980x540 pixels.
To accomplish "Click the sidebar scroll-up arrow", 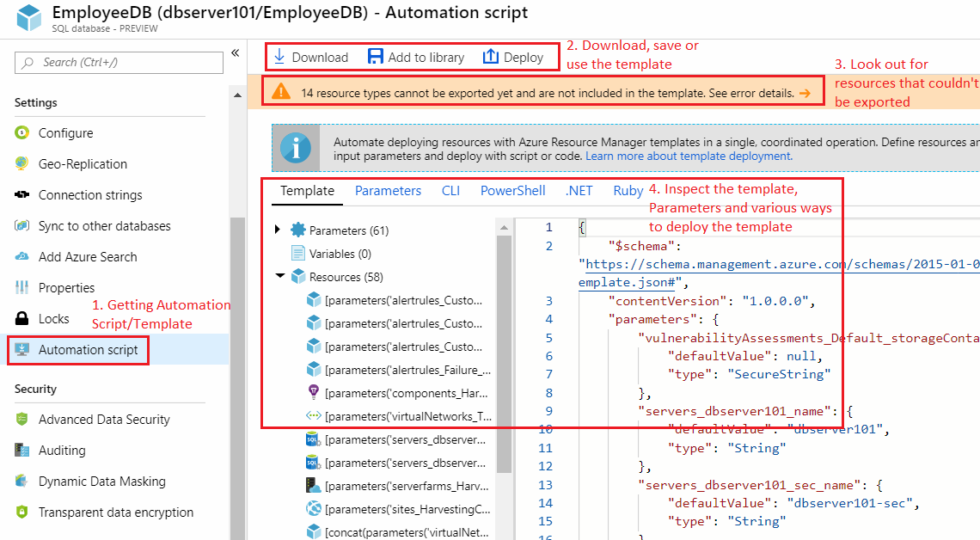I will tap(237, 95).
